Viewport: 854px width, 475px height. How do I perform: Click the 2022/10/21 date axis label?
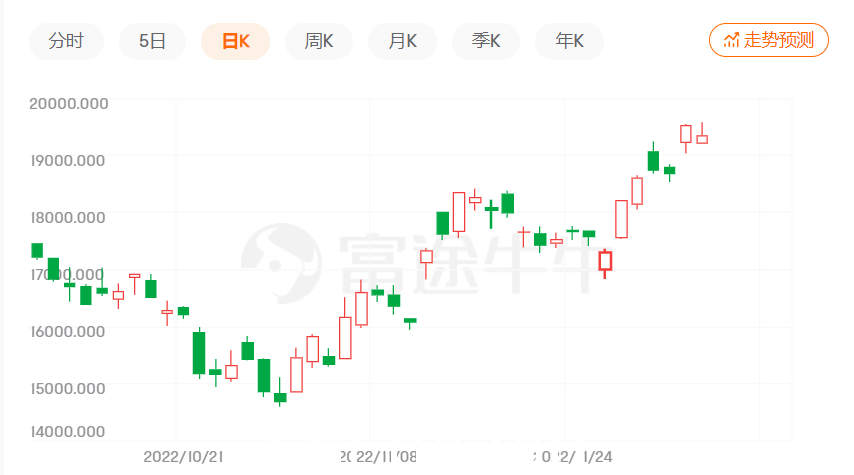[x=183, y=456]
